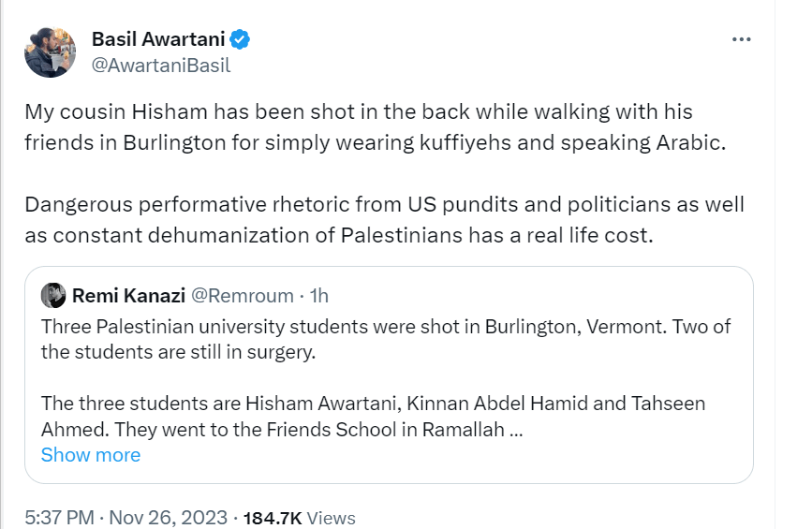Open quoted text 'Three Palestinian university students'
Image resolution: width=812 pixels, height=529 pixels.
click(386, 339)
